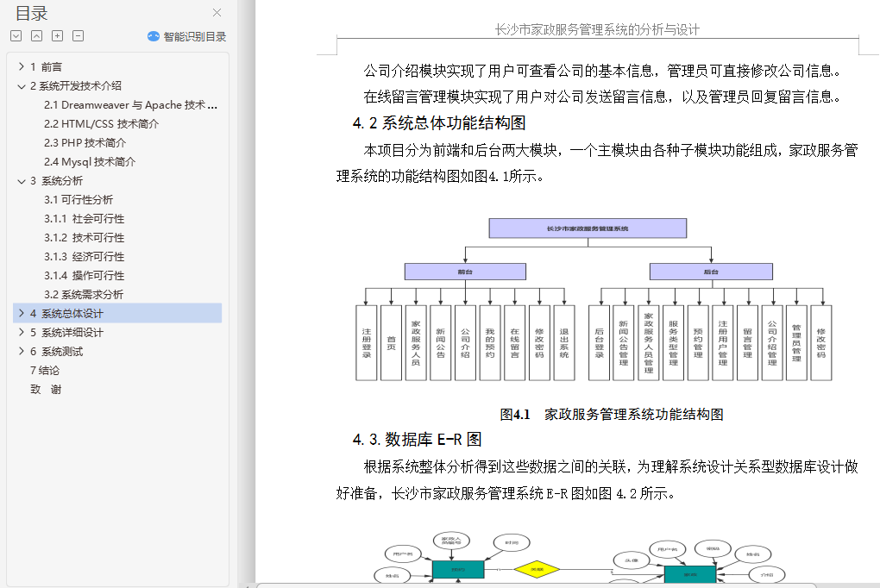Click the top 长沙市家政服务管理系统 diagram box
The image size is (880, 588).
pyautogui.click(x=588, y=228)
